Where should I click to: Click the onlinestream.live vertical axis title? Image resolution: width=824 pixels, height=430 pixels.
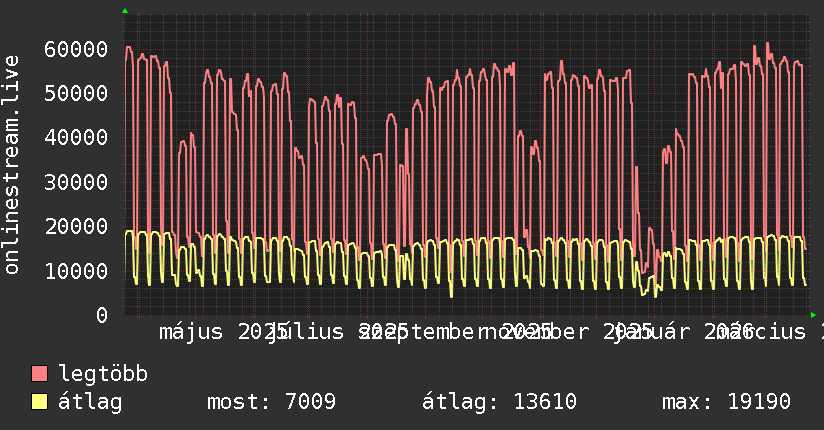click(x=12, y=165)
